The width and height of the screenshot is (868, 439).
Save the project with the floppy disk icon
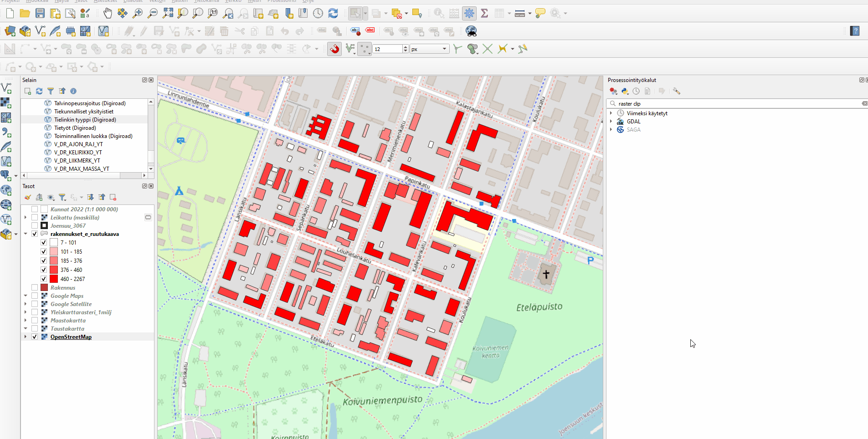pos(40,13)
